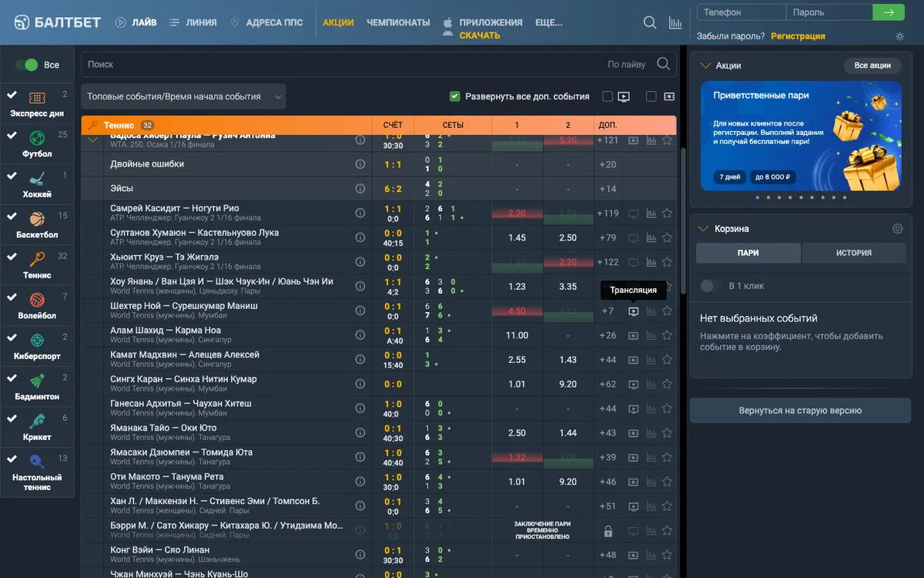Switch to ИСТОРИЯ tab in basket
Image resolution: width=924 pixels, height=578 pixels.
click(x=854, y=253)
